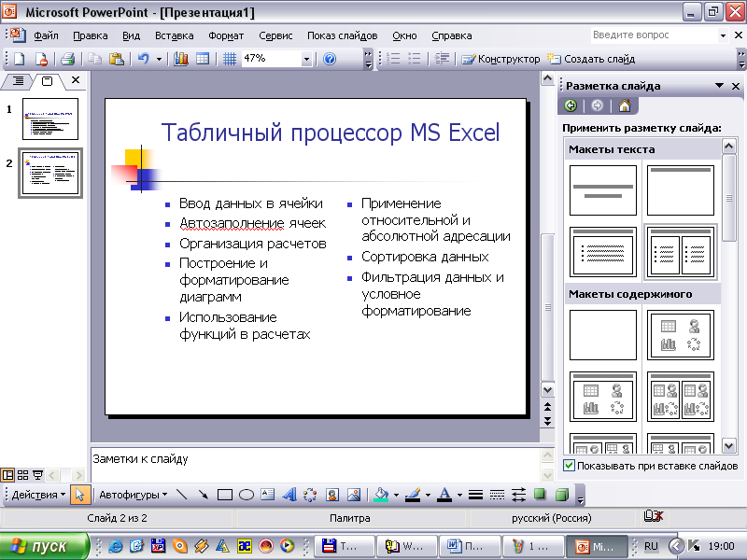The image size is (747, 560).
Task: Open the zoom 47% dropdown
Action: click(306, 59)
